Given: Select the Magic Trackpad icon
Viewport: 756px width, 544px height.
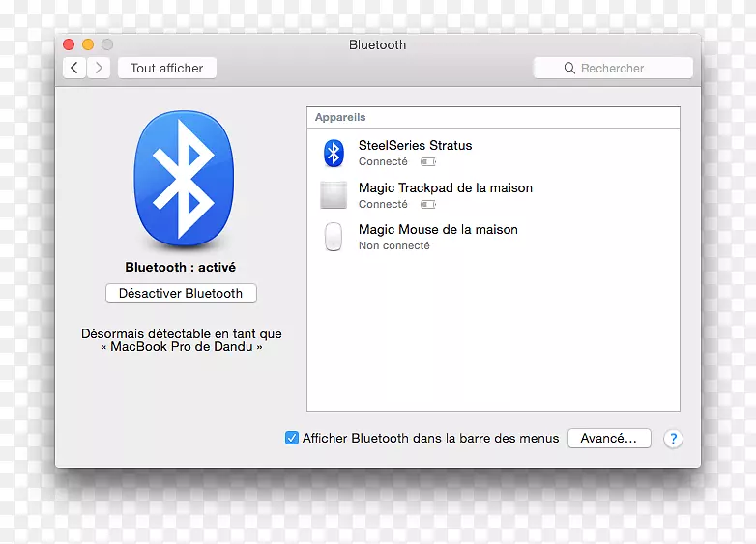Looking at the screenshot, I should pyautogui.click(x=334, y=195).
